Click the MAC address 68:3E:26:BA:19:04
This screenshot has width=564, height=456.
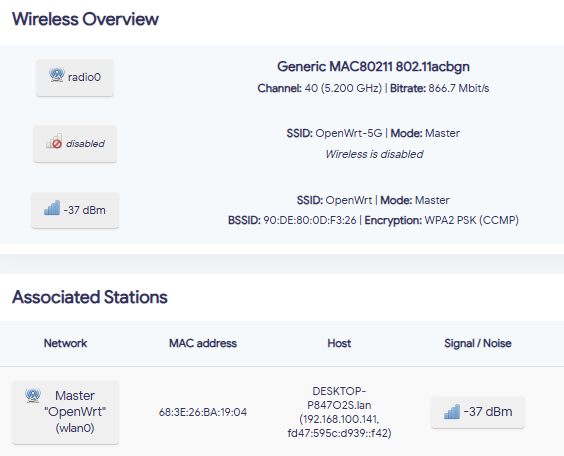(x=203, y=412)
